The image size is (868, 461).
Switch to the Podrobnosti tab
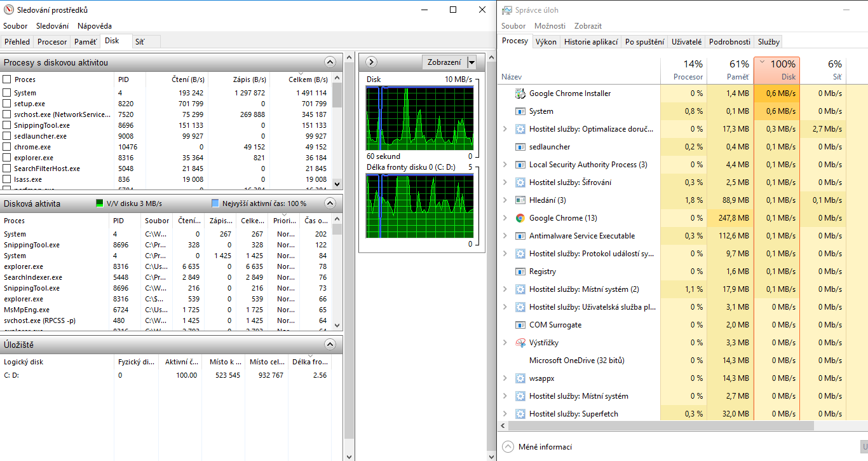pyautogui.click(x=729, y=42)
